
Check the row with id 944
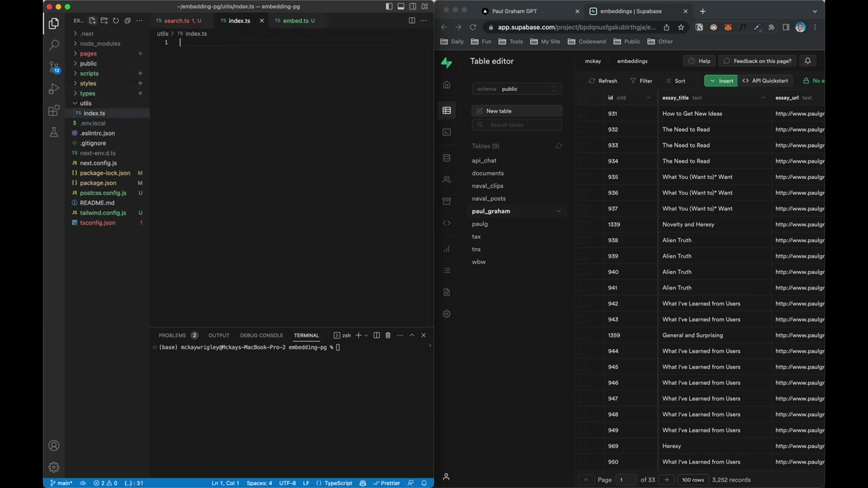(x=582, y=351)
